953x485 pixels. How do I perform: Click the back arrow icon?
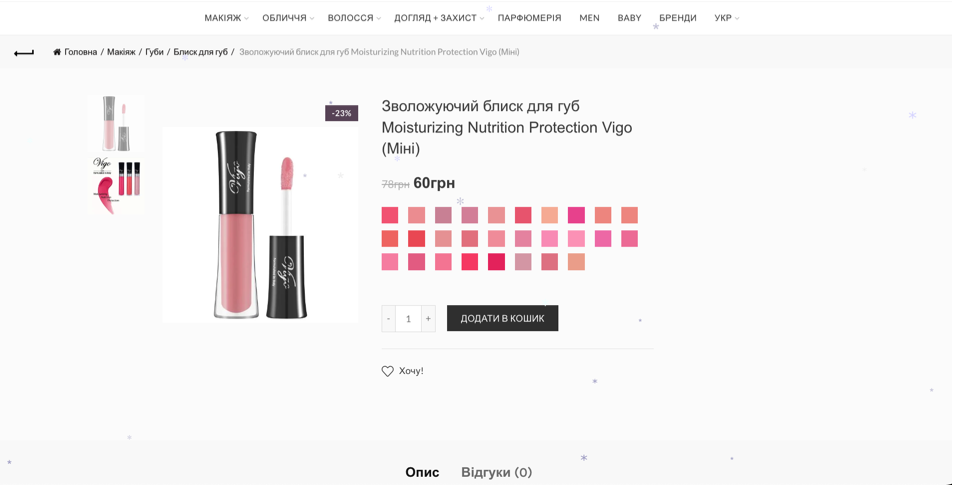[x=24, y=53]
